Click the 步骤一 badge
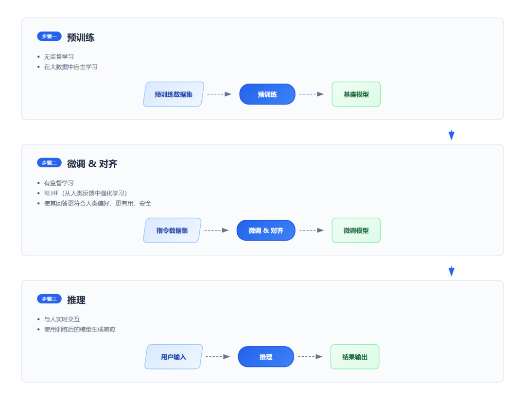 [49, 36]
